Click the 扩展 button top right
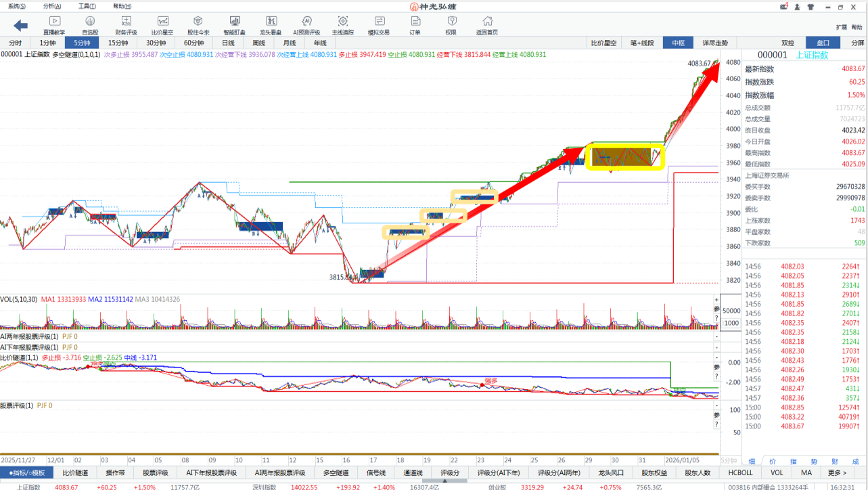868x490 pixels. point(841,28)
